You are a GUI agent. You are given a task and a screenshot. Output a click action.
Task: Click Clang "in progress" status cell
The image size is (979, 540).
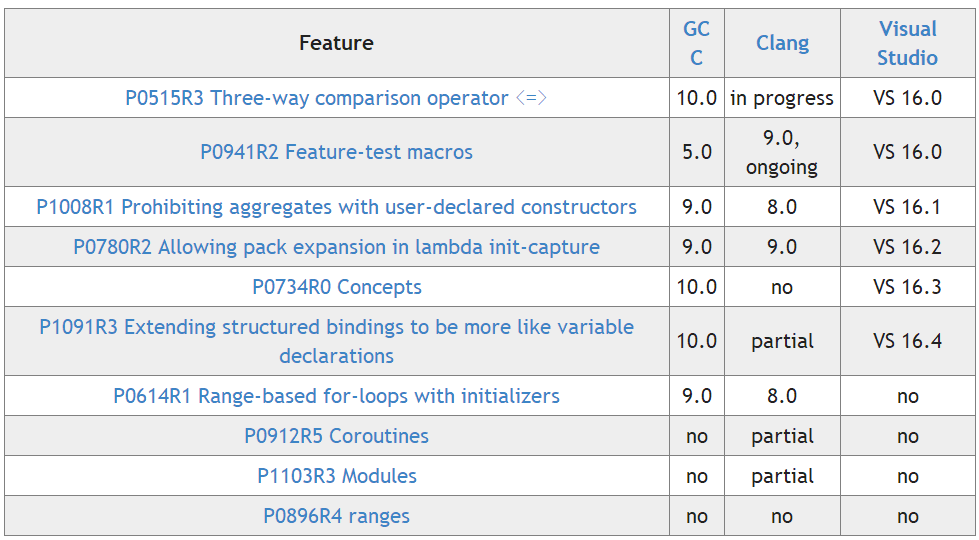coord(782,98)
